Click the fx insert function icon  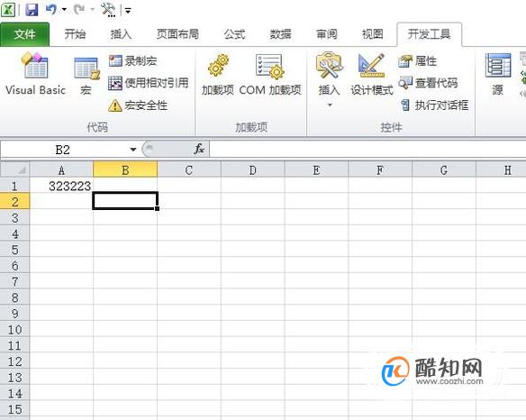[199, 149]
